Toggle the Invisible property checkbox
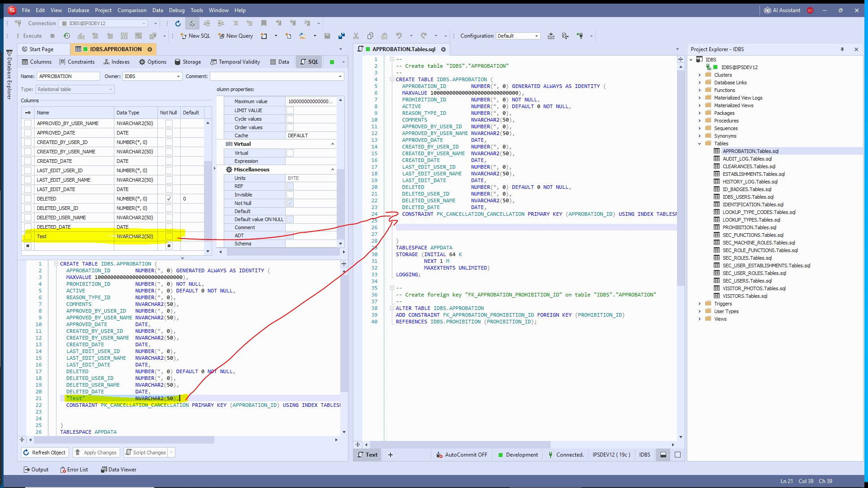Screen dimensions: 868x488 290,195
